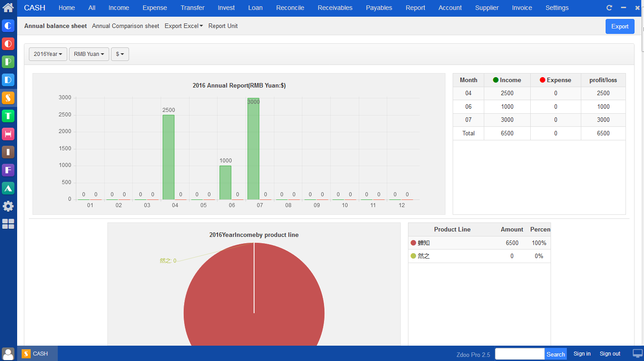
Task: Click the green Income legend dot
Action: point(496,80)
